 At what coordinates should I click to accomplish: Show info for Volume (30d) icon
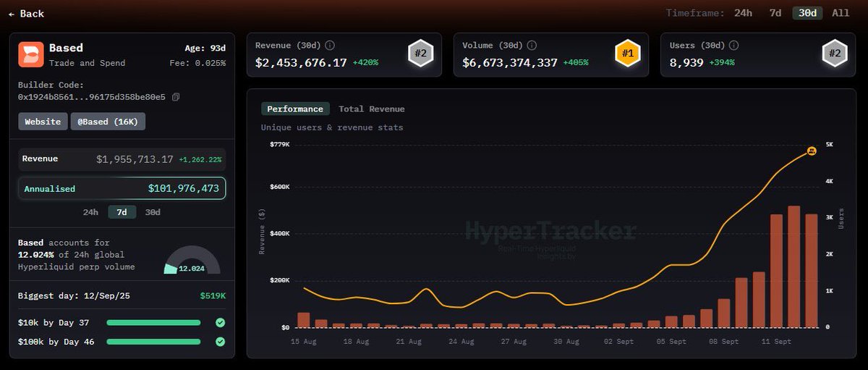click(532, 46)
